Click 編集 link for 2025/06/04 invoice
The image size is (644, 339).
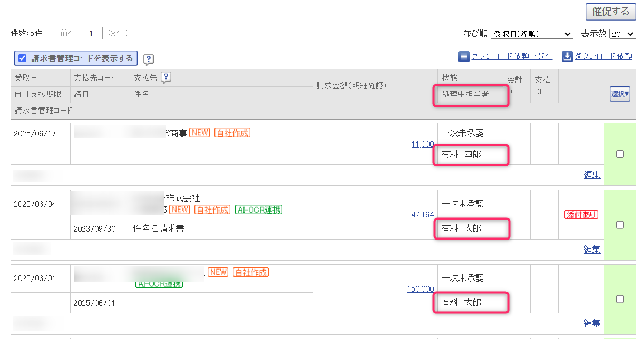click(x=592, y=250)
